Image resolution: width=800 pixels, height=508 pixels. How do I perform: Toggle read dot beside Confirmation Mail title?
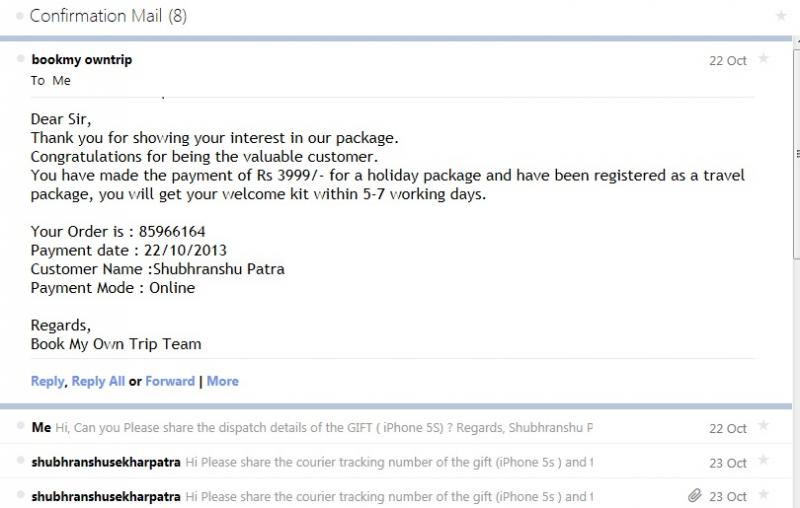coord(20,16)
